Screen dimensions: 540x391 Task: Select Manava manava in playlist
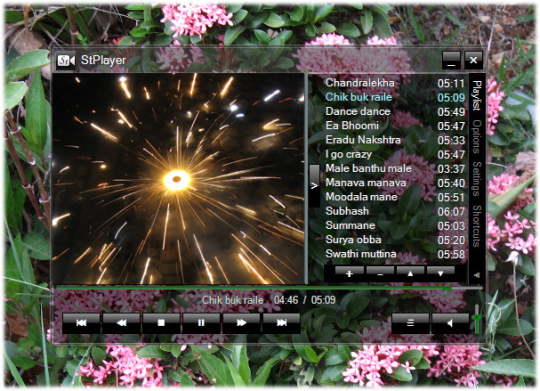[395, 183]
